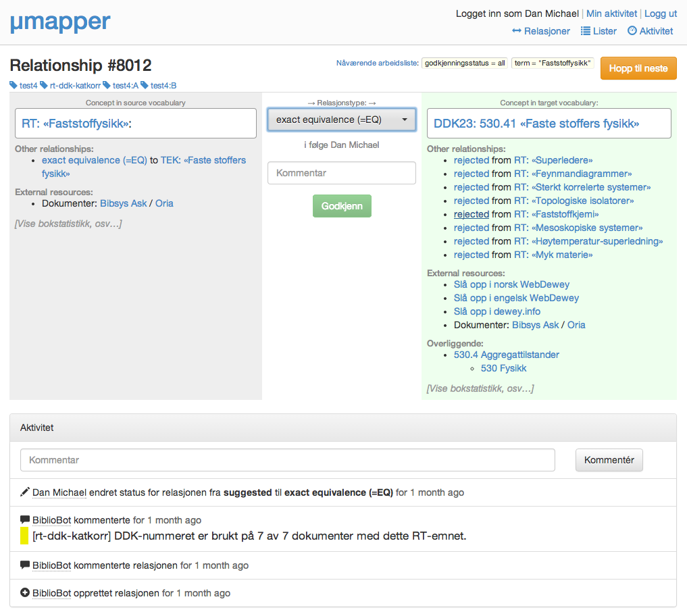Click the rt-ddk-katkorr tag icon
687x616 pixels.
pos(43,86)
